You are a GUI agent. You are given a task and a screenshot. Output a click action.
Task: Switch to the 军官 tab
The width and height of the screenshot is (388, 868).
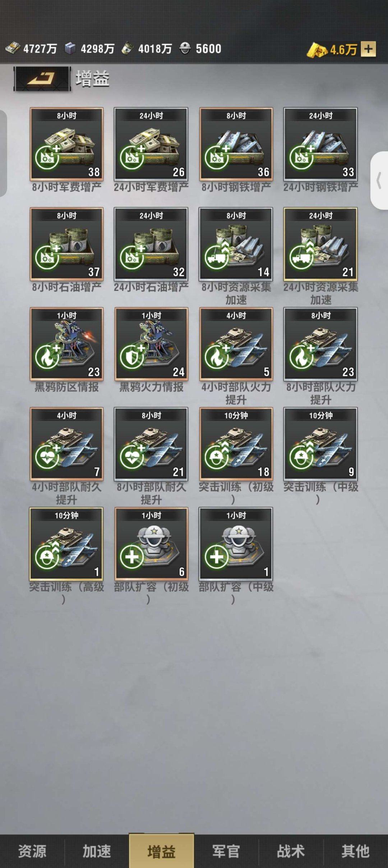pos(226,851)
